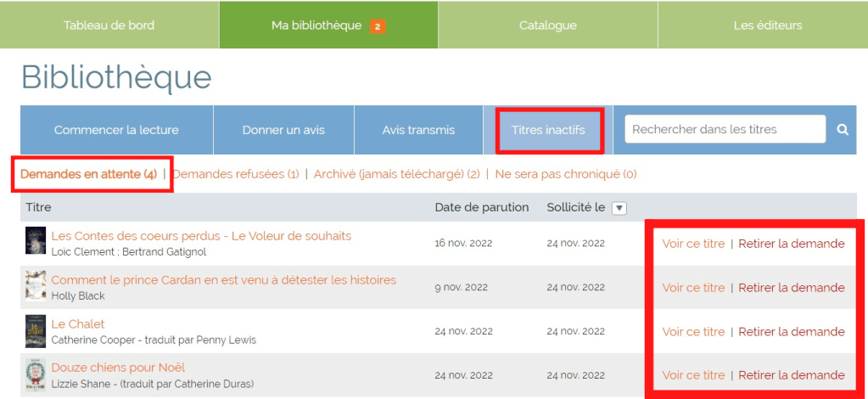Select the Commencer la lecture section
868x399 pixels.
pos(116,130)
